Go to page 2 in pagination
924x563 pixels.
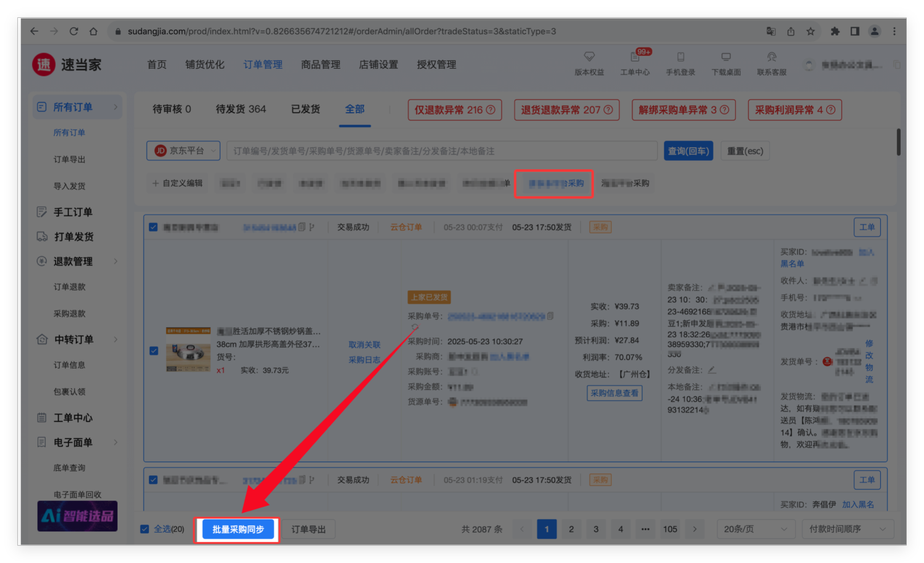[x=571, y=529]
